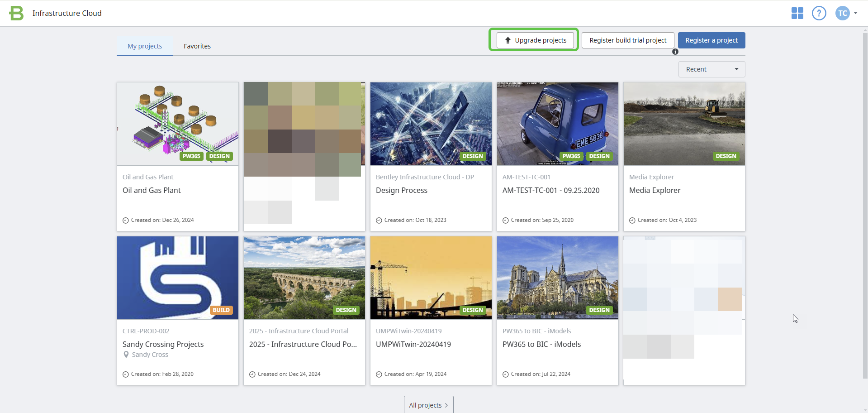Click the Register a project button
This screenshot has width=868, height=413.
pos(711,40)
